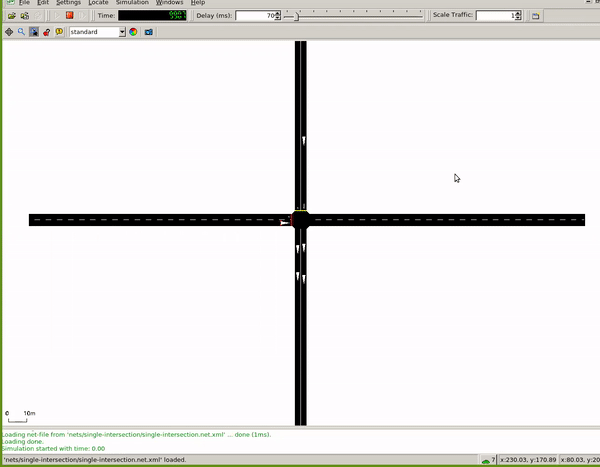Viewport: 600px width, 467px height.
Task: Click the magnifier locate icon
Action: tap(21, 32)
